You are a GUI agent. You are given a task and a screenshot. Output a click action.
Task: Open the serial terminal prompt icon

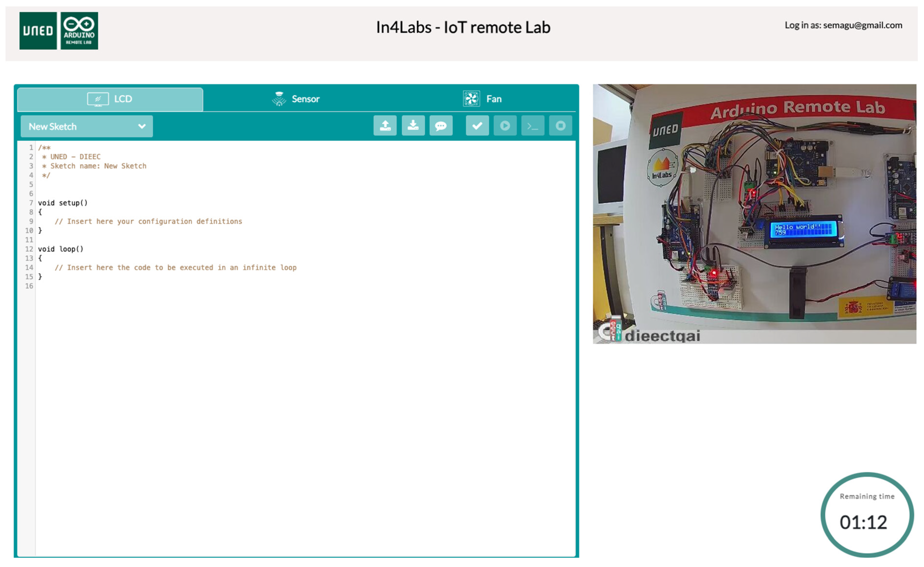pyautogui.click(x=532, y=125)
